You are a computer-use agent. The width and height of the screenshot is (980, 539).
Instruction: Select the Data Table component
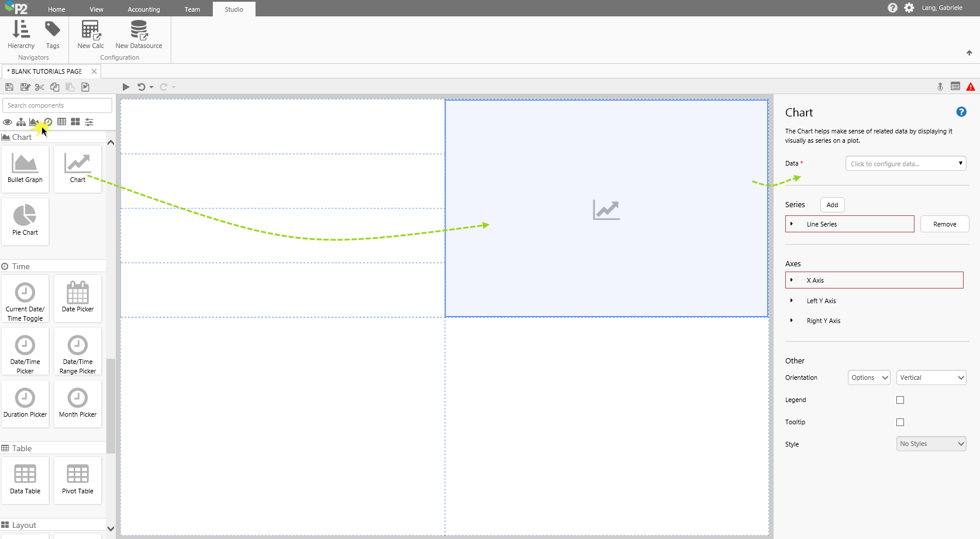(25, 480)
